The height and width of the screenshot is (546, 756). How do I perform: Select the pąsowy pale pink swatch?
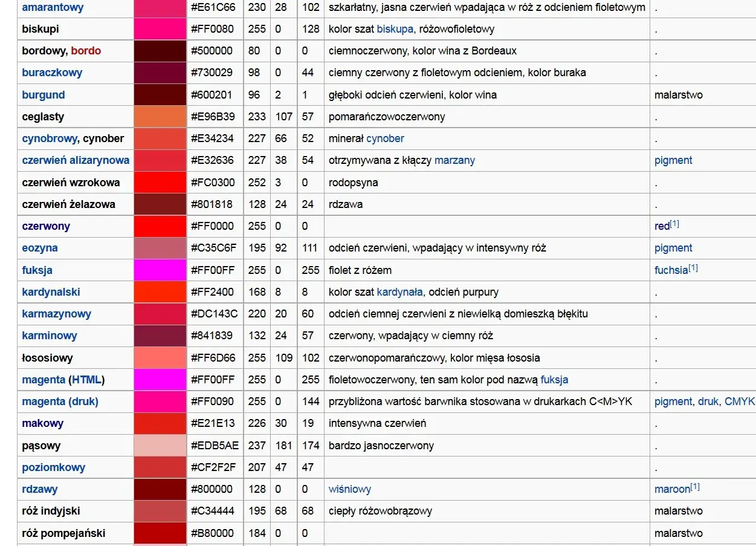pyautogui.click(x=160, y=446)
